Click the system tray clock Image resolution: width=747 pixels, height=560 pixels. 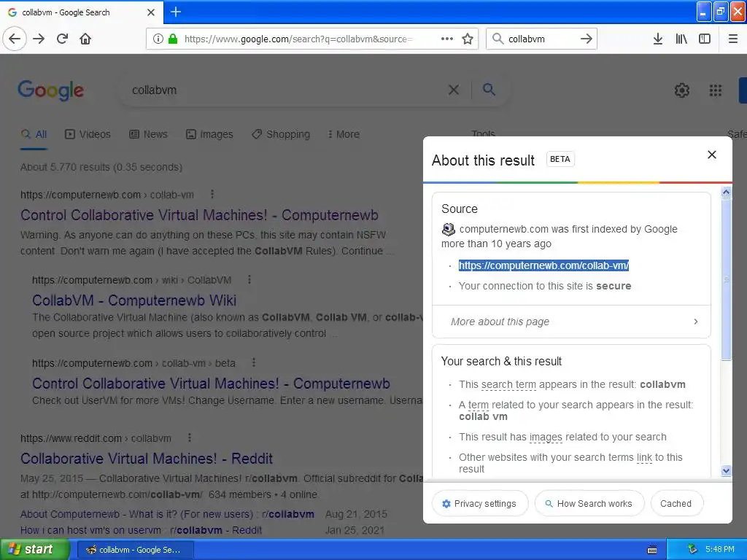pos(720,549)
